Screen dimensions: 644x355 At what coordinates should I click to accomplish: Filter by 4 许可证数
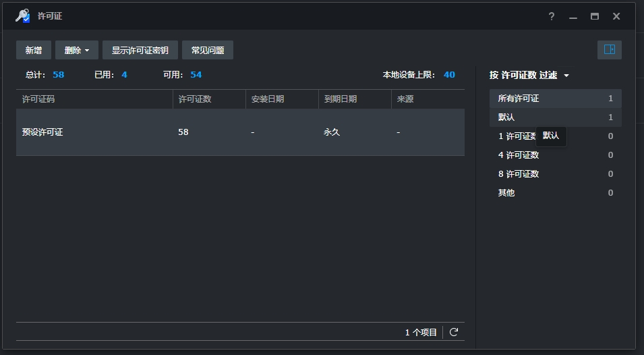click(518, 155)
